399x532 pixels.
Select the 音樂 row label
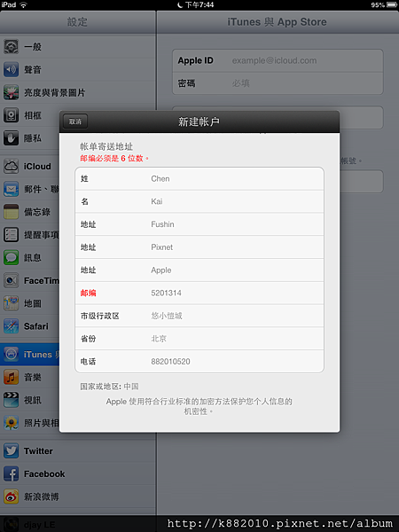tap(33, 378)
